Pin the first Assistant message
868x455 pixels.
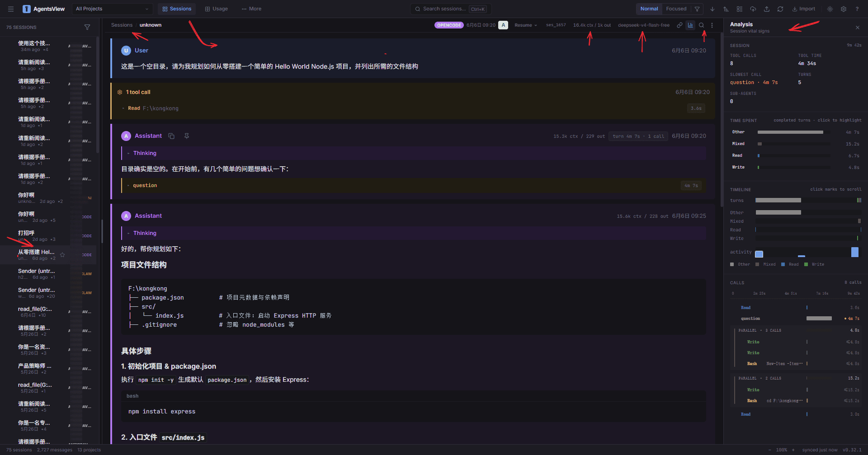pos(187,136)
